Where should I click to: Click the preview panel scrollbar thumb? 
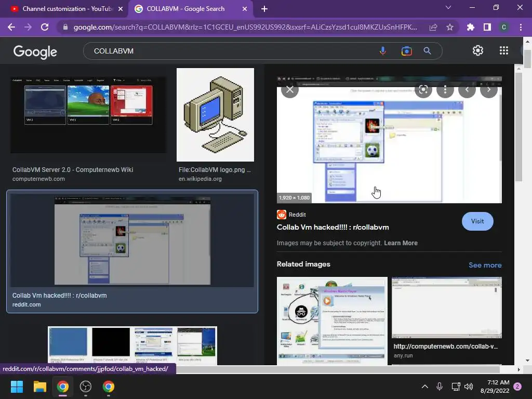518,127
